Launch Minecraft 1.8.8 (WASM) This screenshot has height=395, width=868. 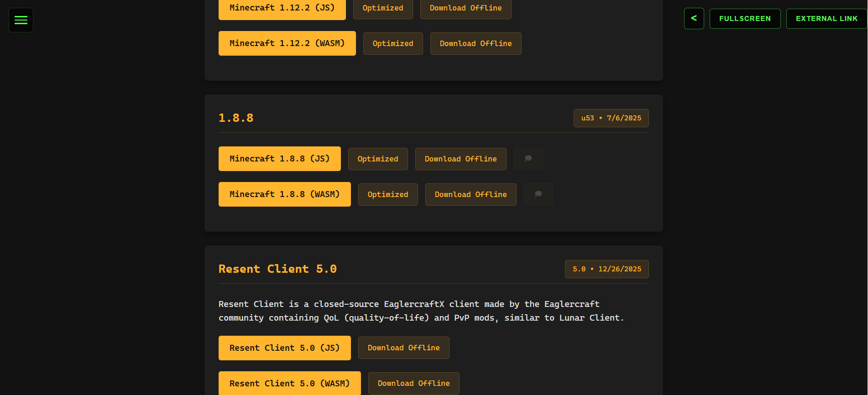coord(284,194)
